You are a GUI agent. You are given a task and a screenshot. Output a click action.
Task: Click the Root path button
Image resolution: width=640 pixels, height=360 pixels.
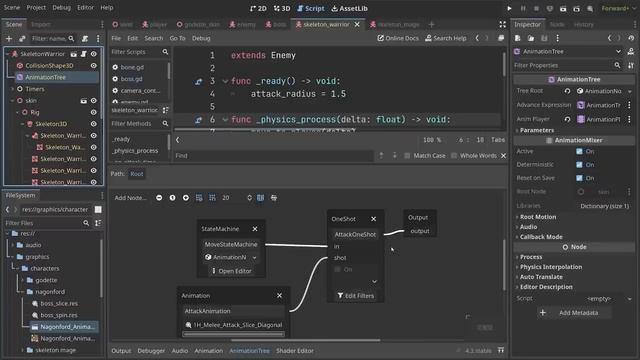[x=137, y=174]
